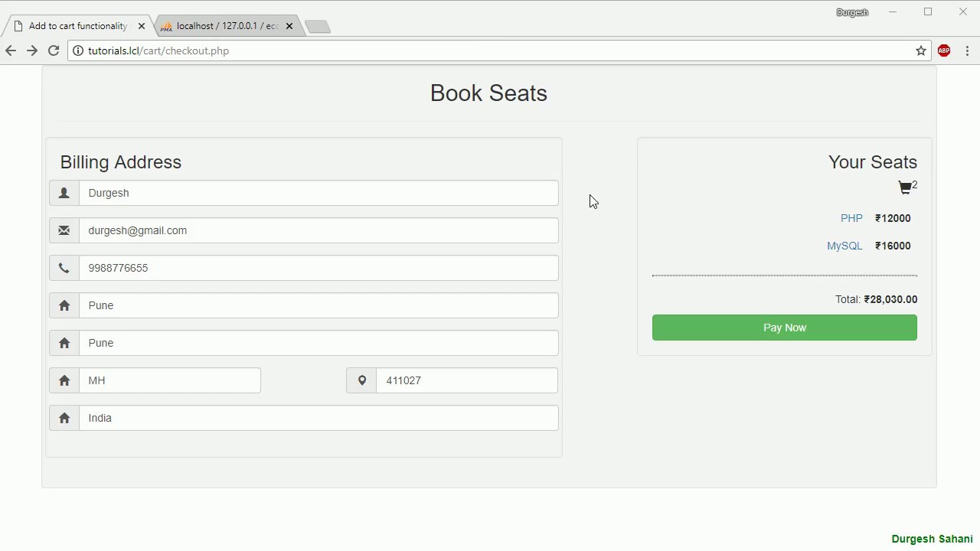Screen dimensions: 980x551
Task: Focus the email address input field
Action: point(318,230)
